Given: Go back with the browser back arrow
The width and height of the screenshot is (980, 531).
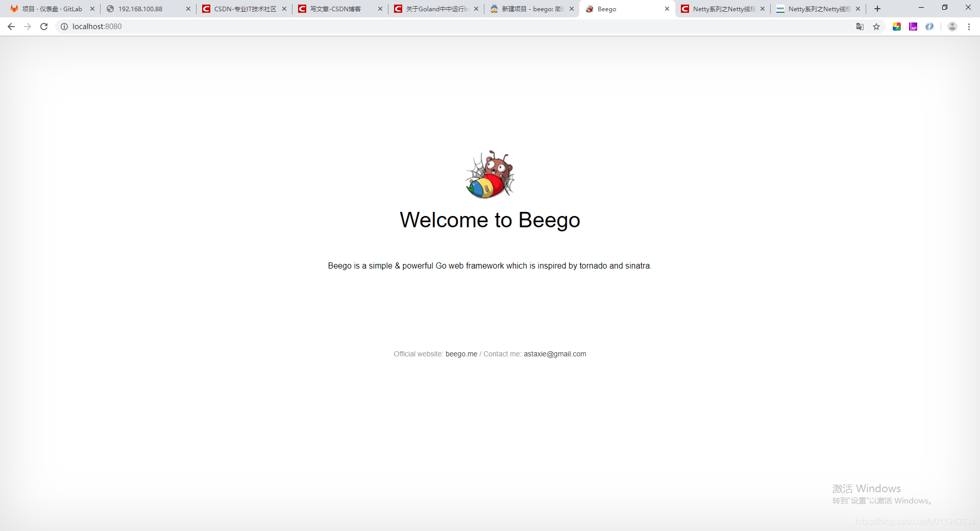Looking at the screenshot, I should click(11, 27).
